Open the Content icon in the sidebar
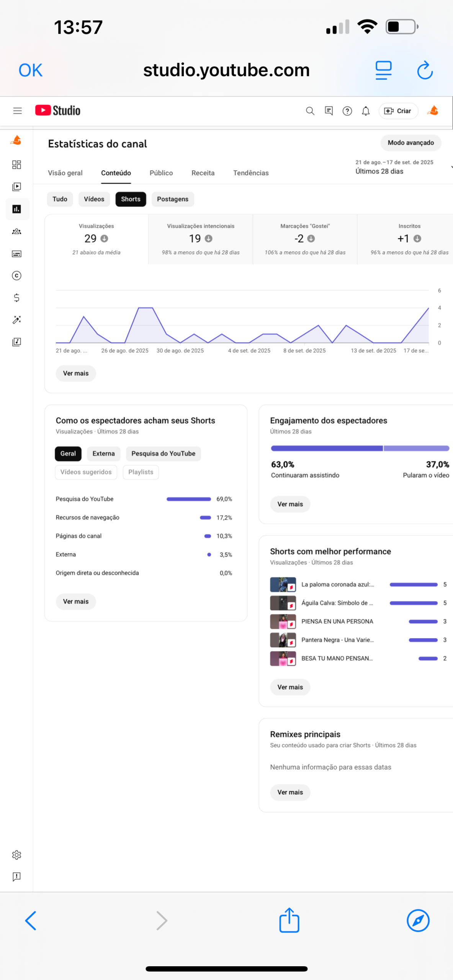Image resolution: width=453 pixels, height=980 pixels. 16,187
